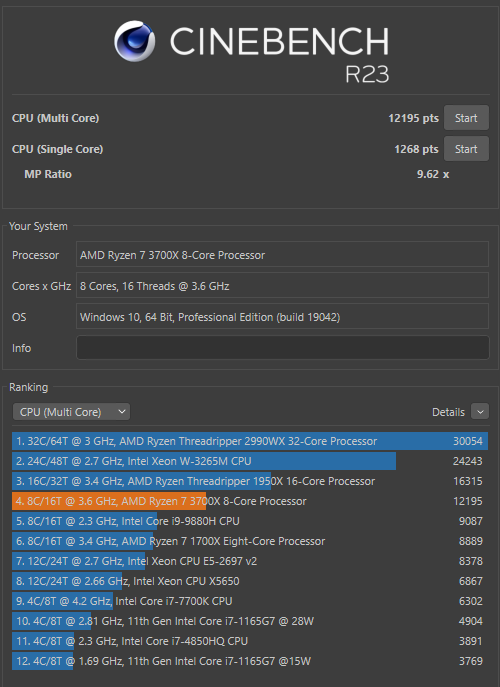
Task: Open the CPU (Multi Core) ranking dropdown
Action: click(x=71, y=412)
